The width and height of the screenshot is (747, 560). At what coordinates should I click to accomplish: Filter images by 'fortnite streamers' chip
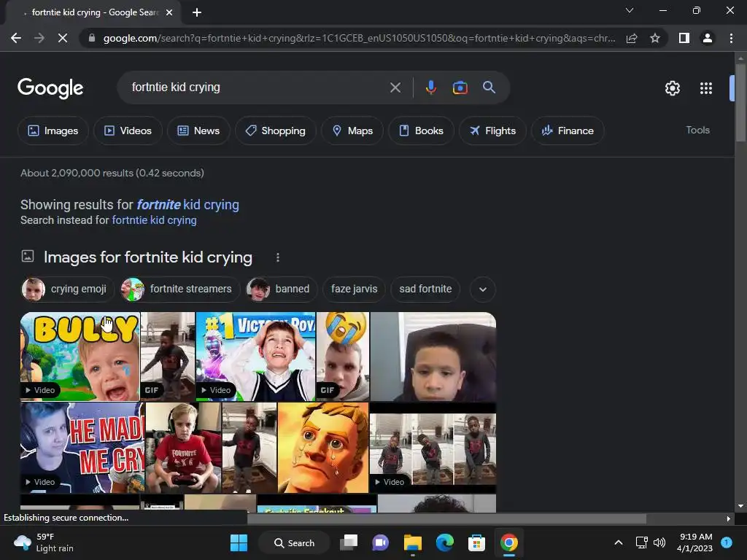[x=179, y=289]
